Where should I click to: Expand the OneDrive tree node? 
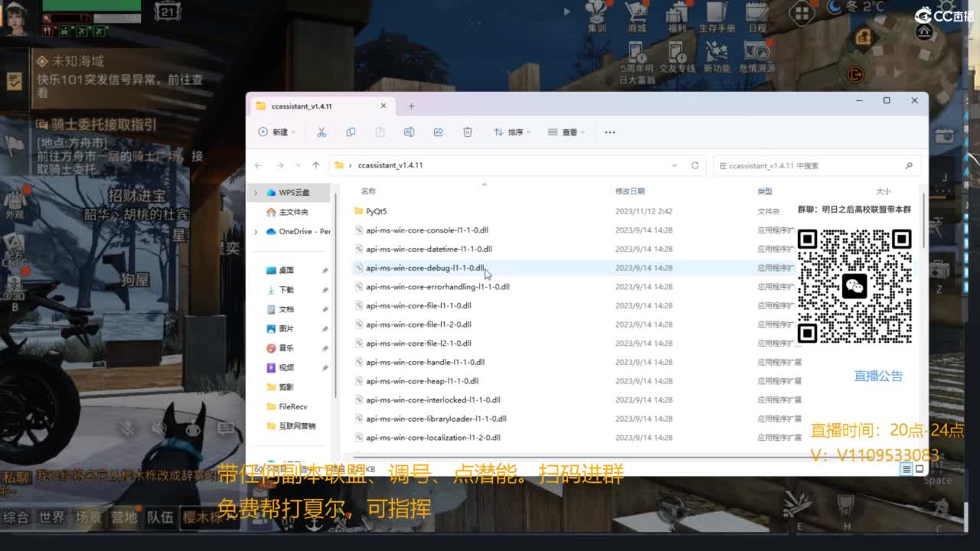[256, 231]
